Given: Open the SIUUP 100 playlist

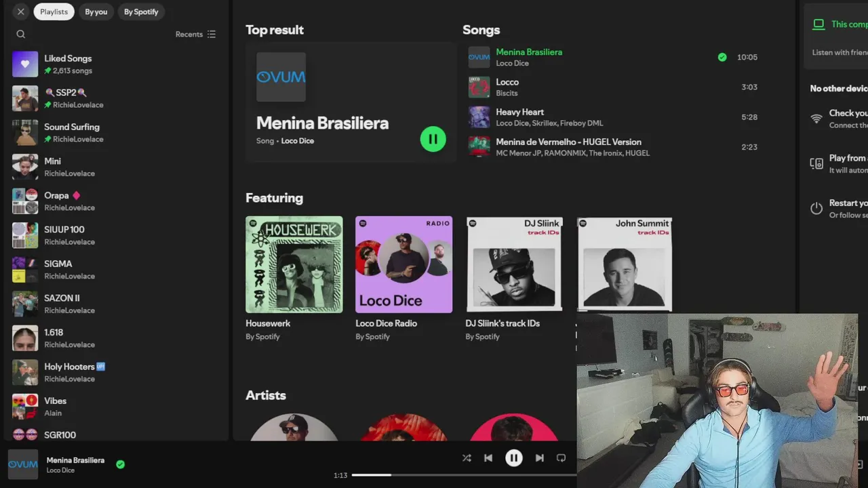Looking at the screenshot, I should point(115,235).
